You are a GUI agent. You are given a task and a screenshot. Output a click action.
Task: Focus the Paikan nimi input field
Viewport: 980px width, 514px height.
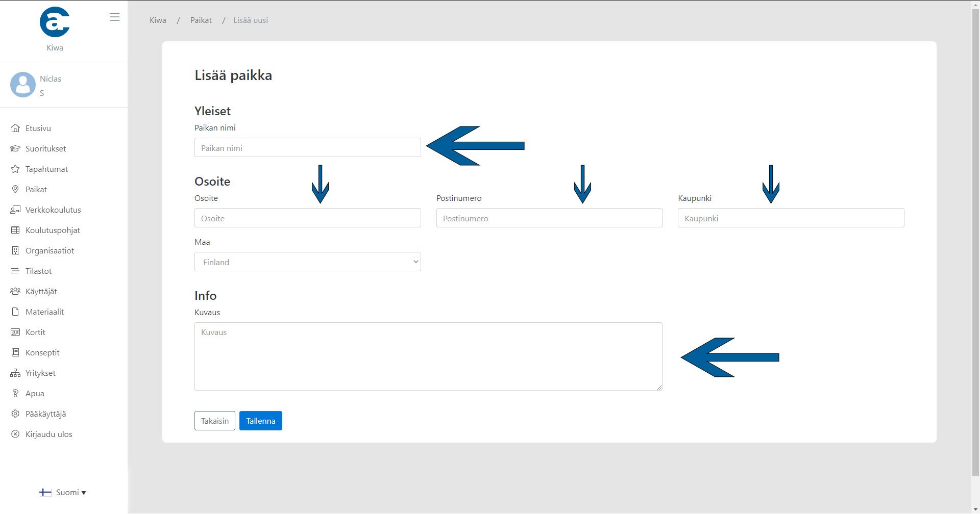(x=307, y=148)
